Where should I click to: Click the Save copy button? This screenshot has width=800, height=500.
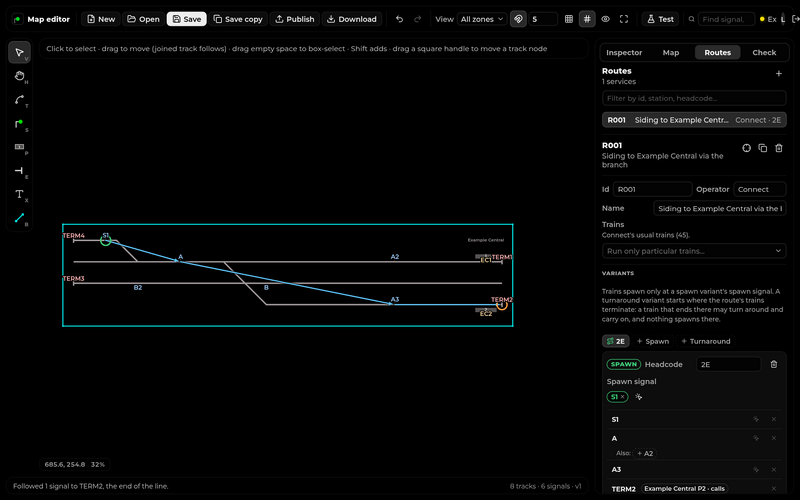pyautogui.click(x=238, y=19)
